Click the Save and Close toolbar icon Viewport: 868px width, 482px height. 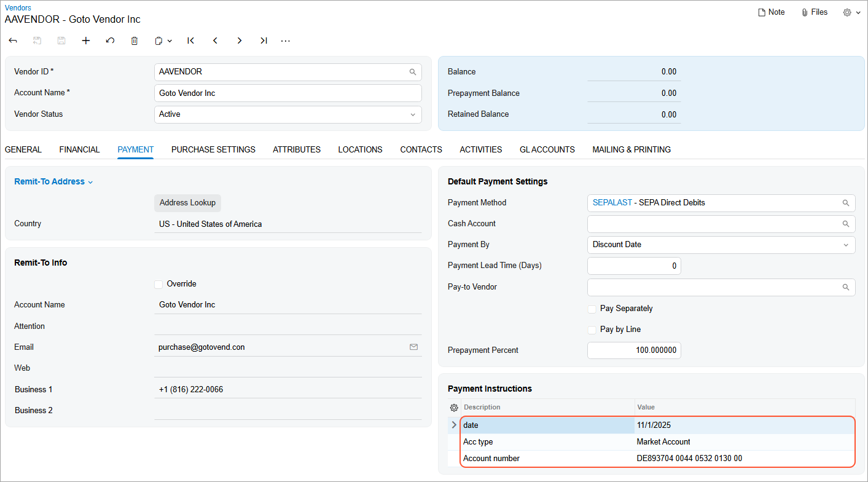click(37, 41)
